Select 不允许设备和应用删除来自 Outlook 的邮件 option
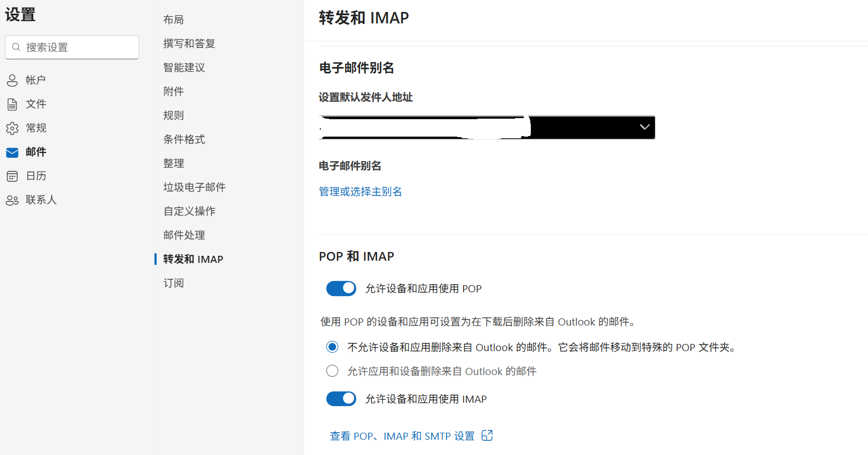This screenshot has width=868, height=455. (x=332, y=347)
